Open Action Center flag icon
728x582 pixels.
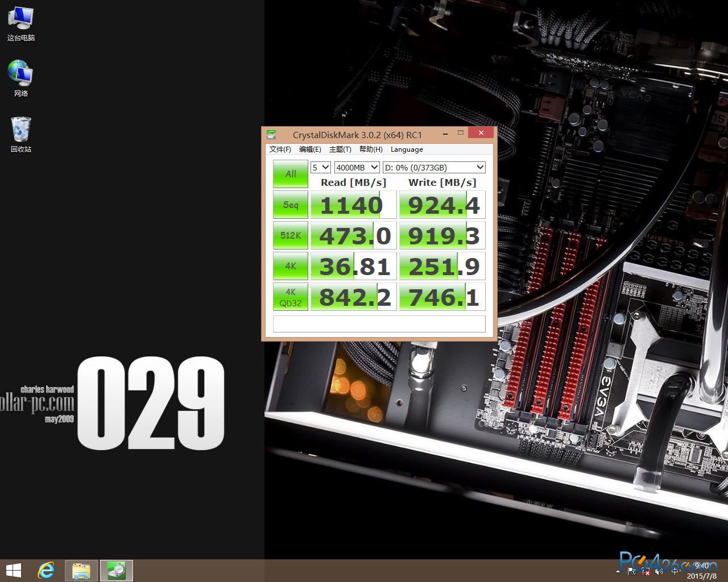pyautogui.click(x=632, y=571)
